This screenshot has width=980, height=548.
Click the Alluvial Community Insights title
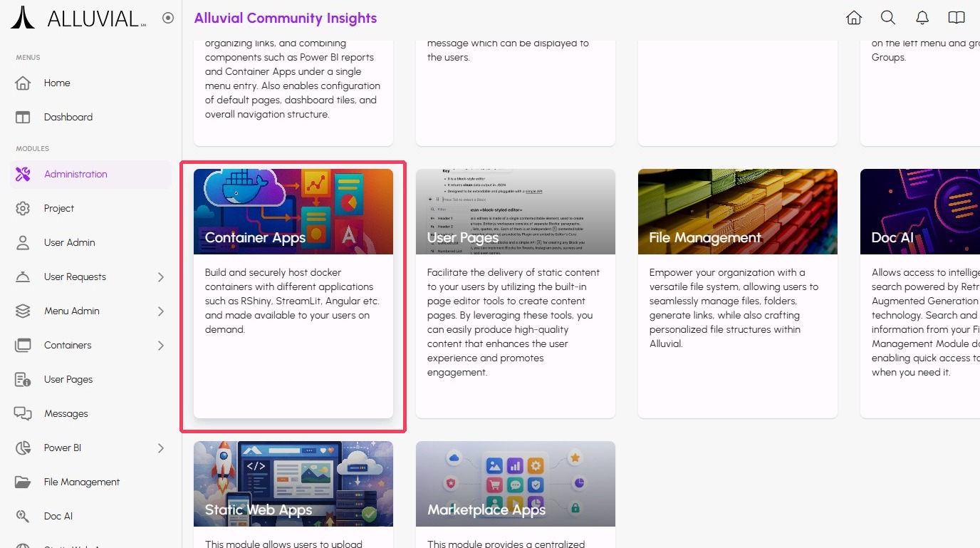pos(286,19)
